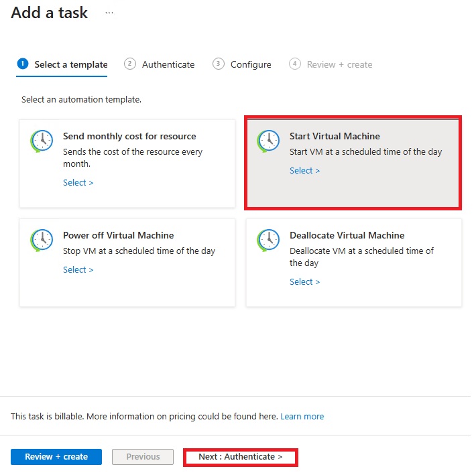Screen dimensions: 476x473
Task: Open the ellipsis menu beside Add a task
Action: (109, 13)
